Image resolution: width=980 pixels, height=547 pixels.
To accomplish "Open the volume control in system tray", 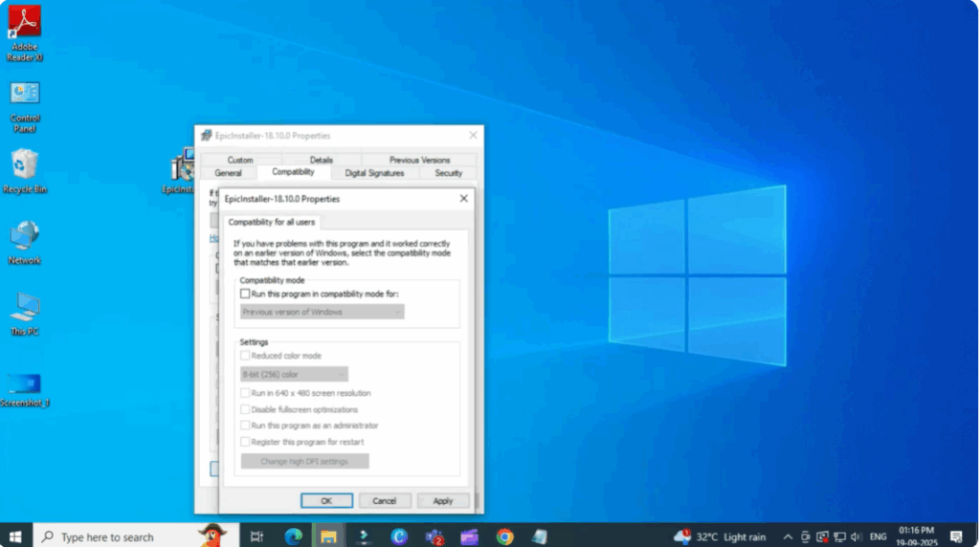I will (857, 536).
